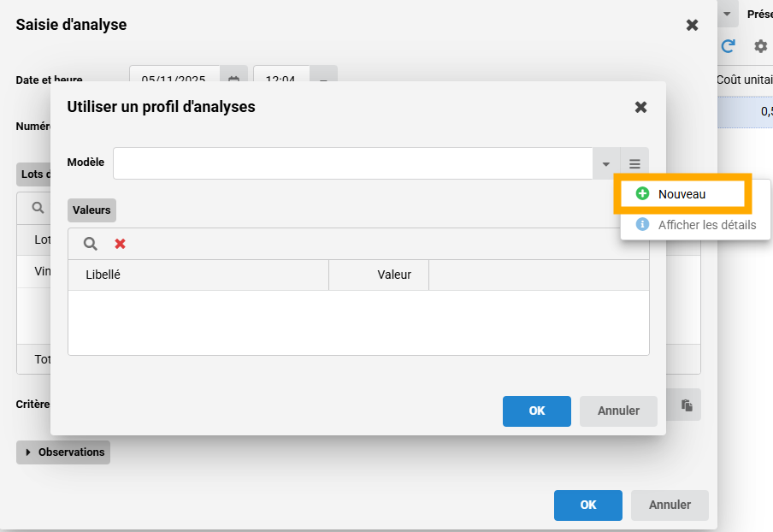Open the hamburger menu beside Modèle
773x532 pixels.
[634, 163]
